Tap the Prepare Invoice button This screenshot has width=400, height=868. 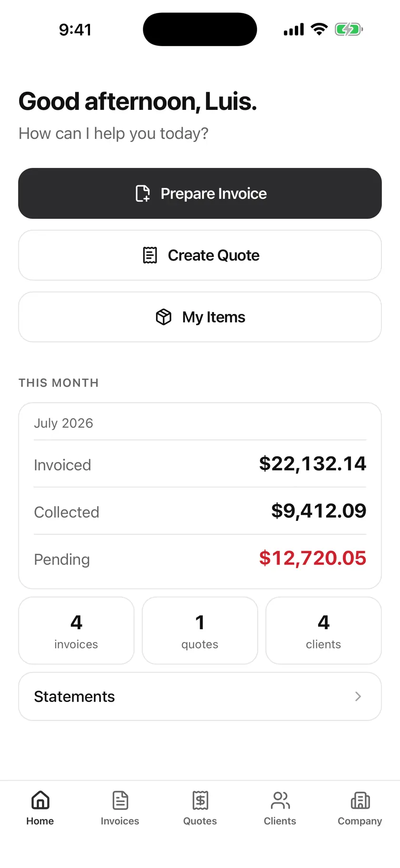200,194
